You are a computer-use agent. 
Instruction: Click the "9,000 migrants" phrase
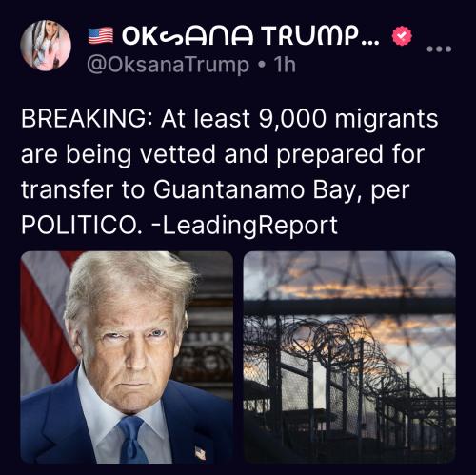[x=348, y=120]
